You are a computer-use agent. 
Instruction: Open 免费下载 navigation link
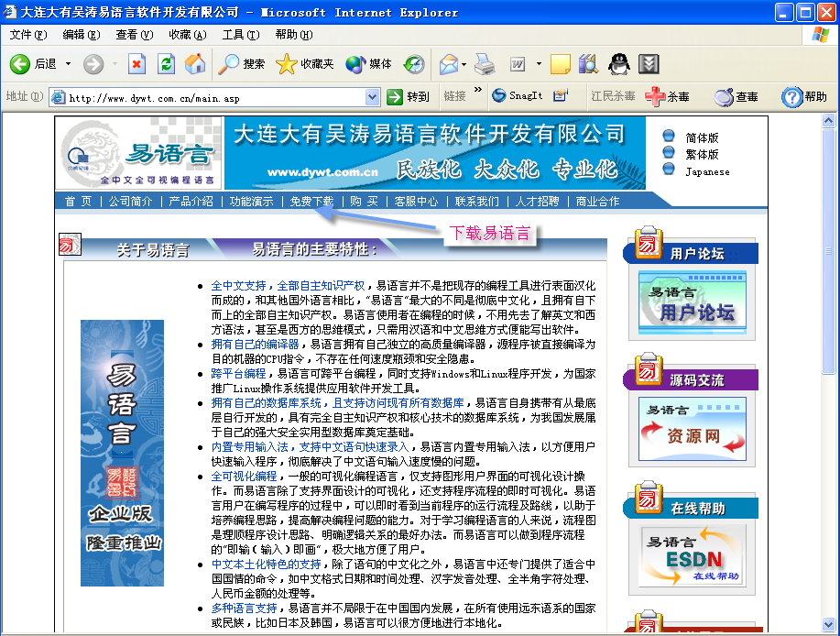[311, 202]
